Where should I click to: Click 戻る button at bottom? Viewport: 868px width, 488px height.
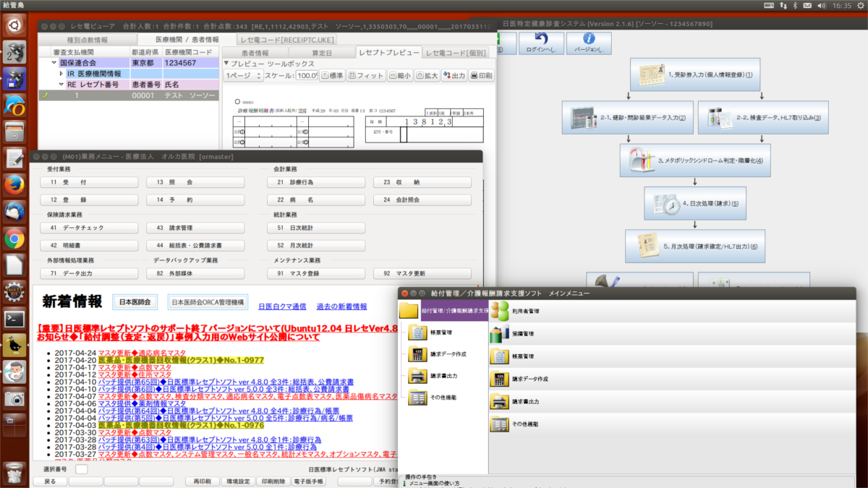[x=50, y=481]
